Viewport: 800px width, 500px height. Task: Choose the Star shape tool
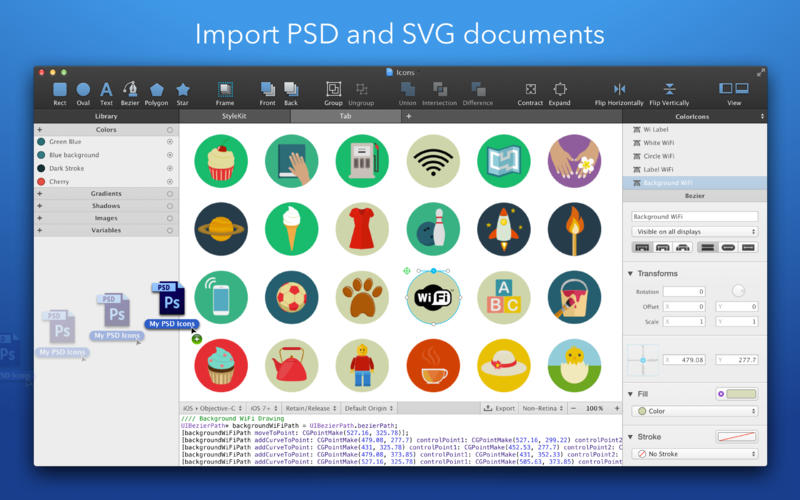coord(183,94)
